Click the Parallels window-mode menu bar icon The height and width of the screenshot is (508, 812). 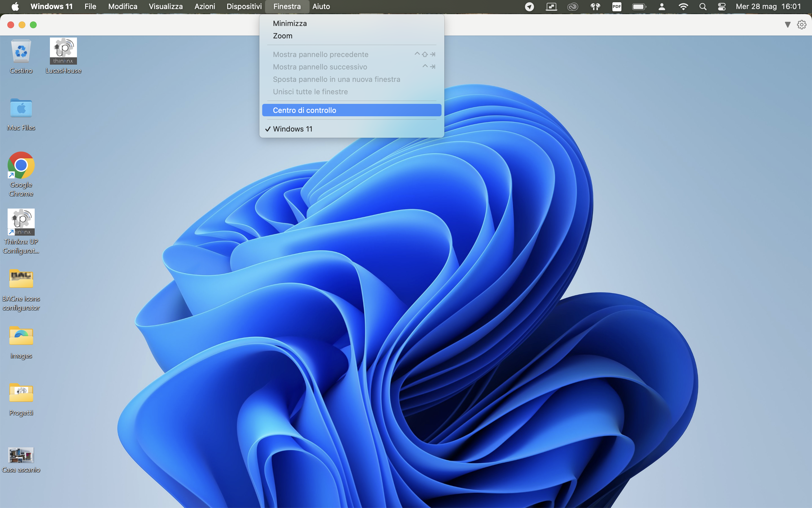tap(551, 6)
